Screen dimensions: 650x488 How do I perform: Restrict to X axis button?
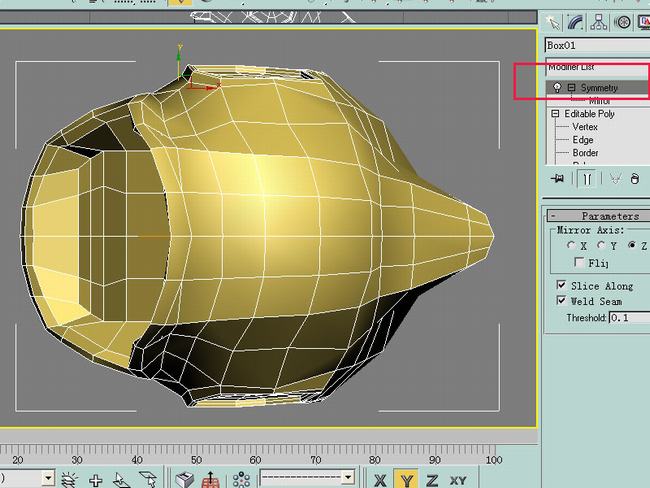(x=380, y=481)
